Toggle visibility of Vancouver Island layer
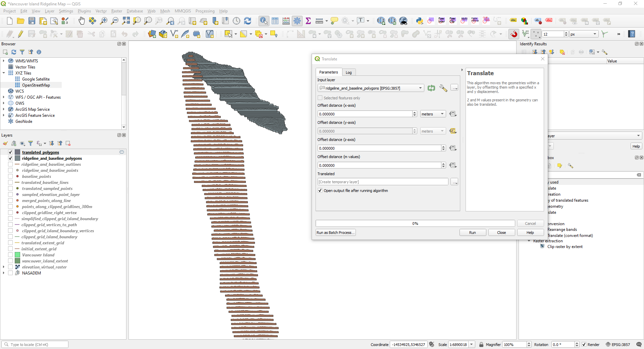The image size is (644, 349). 10,255
